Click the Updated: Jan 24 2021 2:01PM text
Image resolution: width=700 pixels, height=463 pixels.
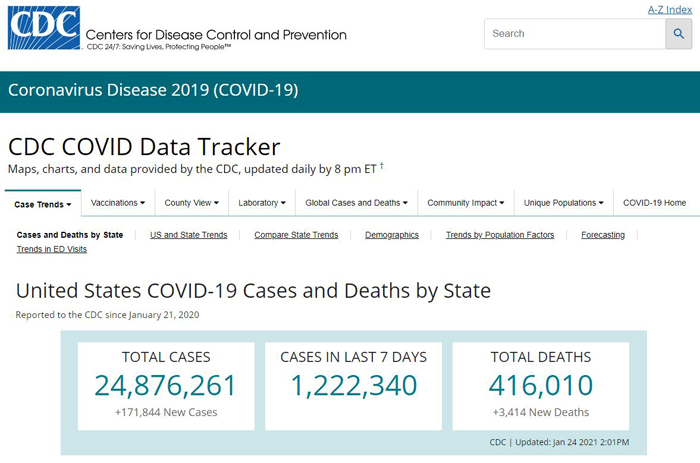click(x=572, y=442)
